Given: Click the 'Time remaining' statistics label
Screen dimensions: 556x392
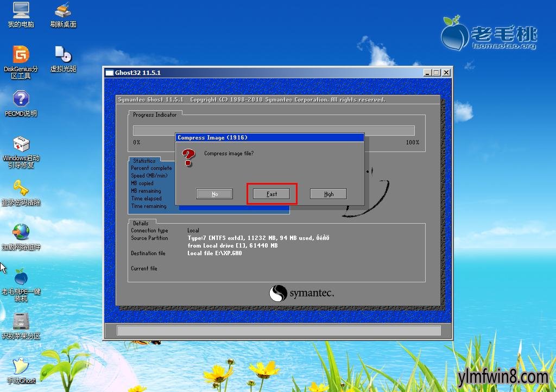Looking at the screenshot, I should point(149,206).
